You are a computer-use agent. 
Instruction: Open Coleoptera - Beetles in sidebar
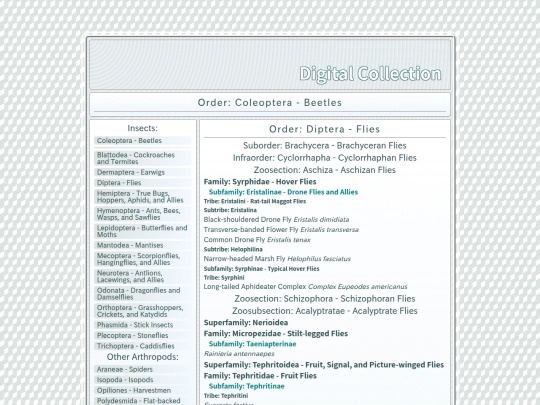coord(143,141)
